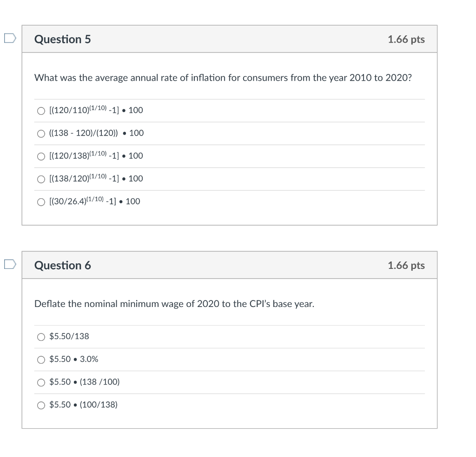476x457 pixels.
Task: Choose the $5.50 • (100/138) option
Action: click(x=41, y=405)
